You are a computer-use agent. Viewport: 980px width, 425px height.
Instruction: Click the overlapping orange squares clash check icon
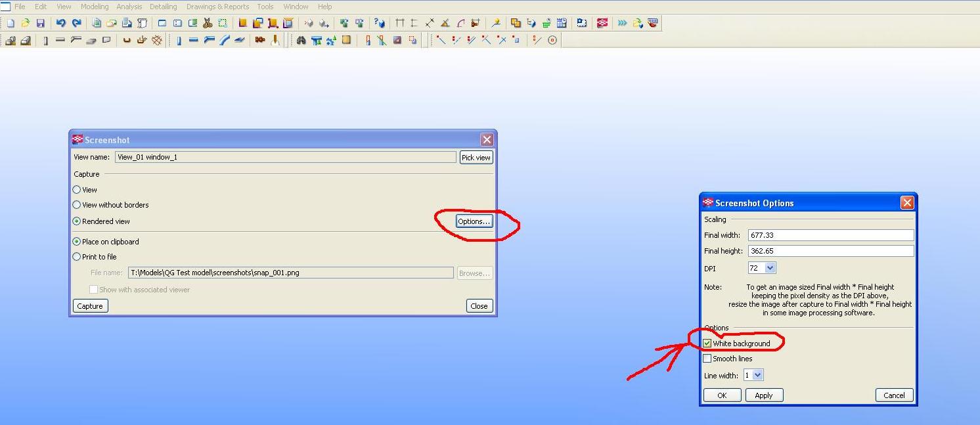pyautogui.click(x=516, y=23)
